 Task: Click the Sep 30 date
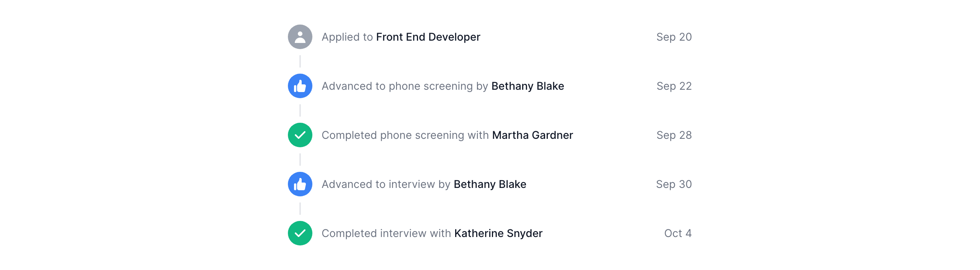[674, 184]
